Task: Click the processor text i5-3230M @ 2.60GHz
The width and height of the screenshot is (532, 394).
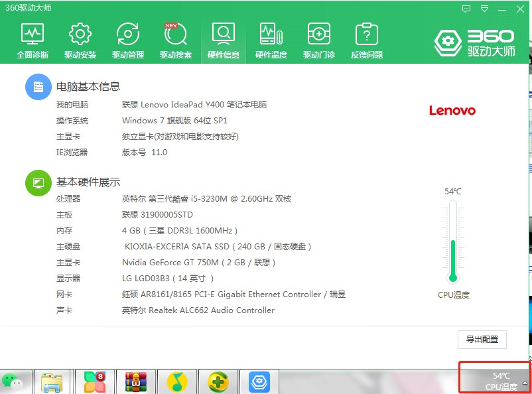Action: click(x=206, y=199)
